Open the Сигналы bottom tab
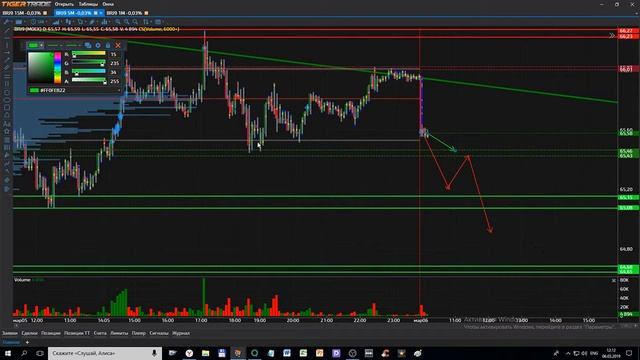640x360 pixels. (x=159, y=333)
